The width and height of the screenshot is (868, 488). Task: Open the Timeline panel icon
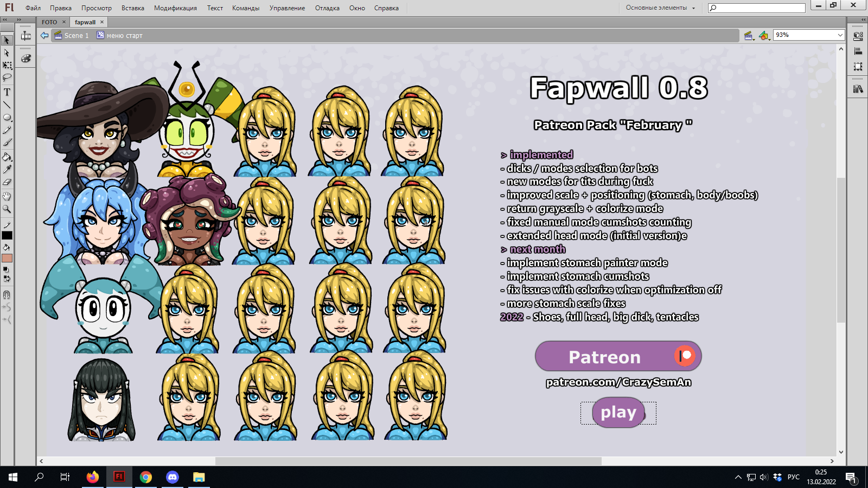tap(25, 36)
